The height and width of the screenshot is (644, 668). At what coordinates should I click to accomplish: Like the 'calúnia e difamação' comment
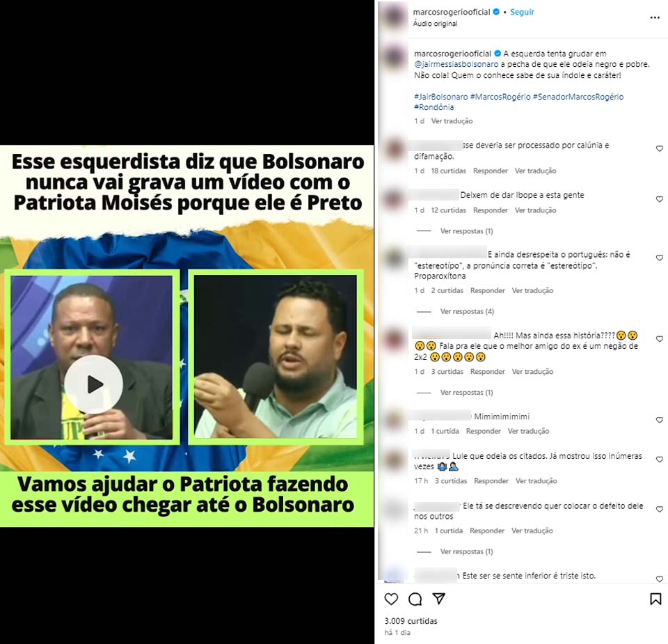point(660,149)
